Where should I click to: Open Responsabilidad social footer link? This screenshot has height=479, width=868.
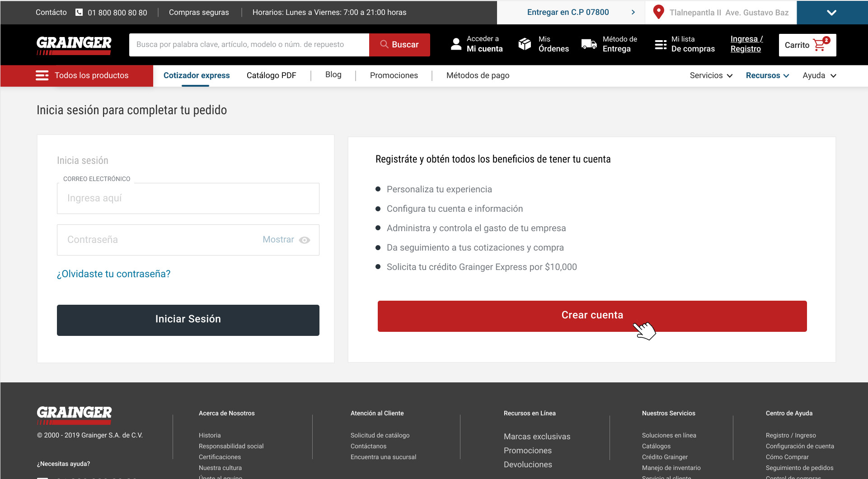(x=231, y=446)
